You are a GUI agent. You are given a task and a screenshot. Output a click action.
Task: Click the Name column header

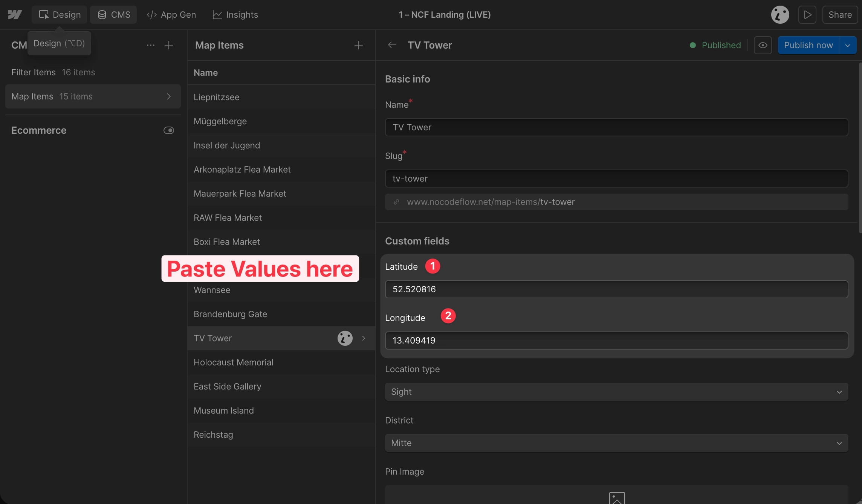coord(206,73)
